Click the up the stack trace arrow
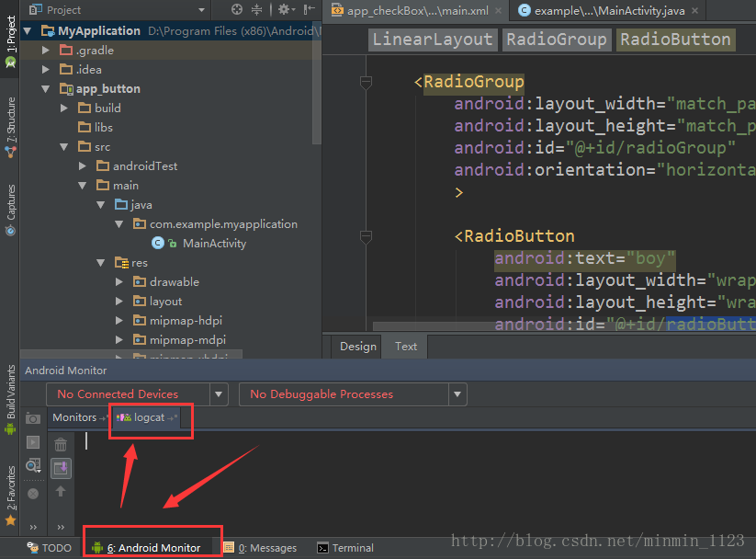The image size is (756, 559). click(61, 491)
